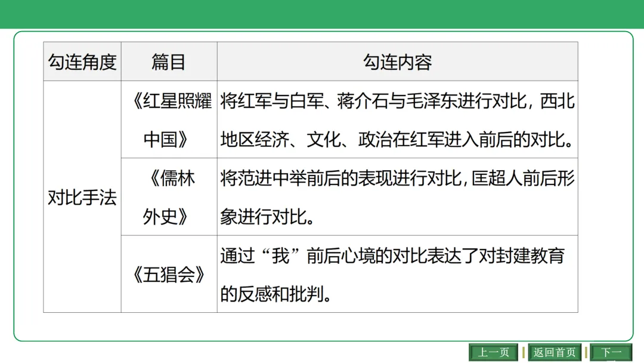This screenshot has height=363, width=644.
Task: Select the 篇目 header cell
Action: 169,61
